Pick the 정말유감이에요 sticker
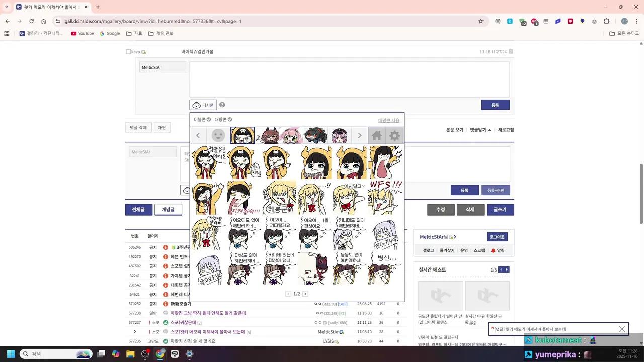 (x=209, y=162)
